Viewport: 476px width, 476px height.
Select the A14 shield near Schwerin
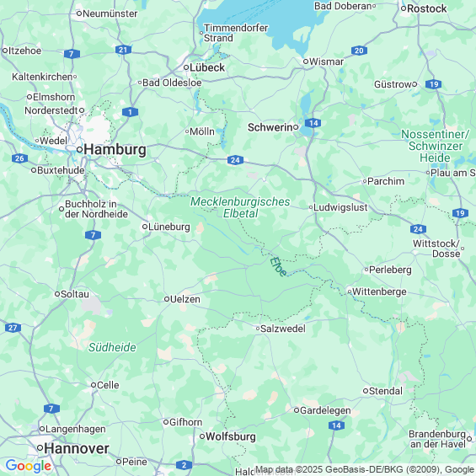click(313, 123)
